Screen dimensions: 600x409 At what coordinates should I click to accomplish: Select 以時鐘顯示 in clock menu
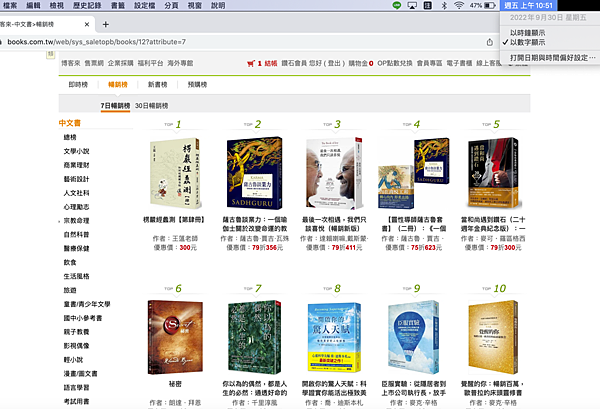coord(527,33)
